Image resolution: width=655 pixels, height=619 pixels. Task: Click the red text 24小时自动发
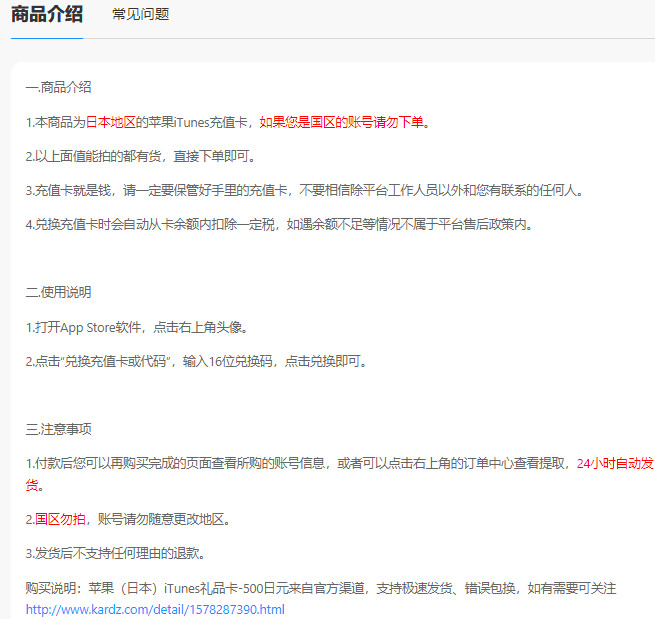(x=615, y=463)
